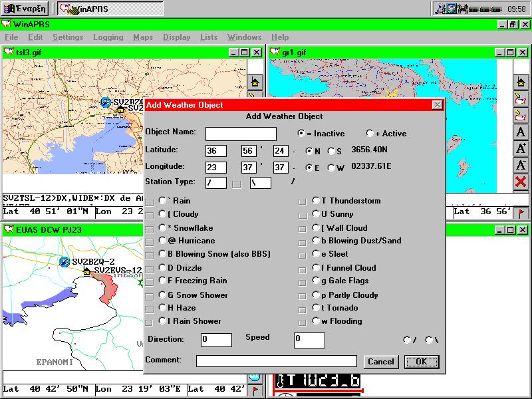Click the home icon in tsl3.gif window
Screen dimensions: 532x399
tap(255, 82)
